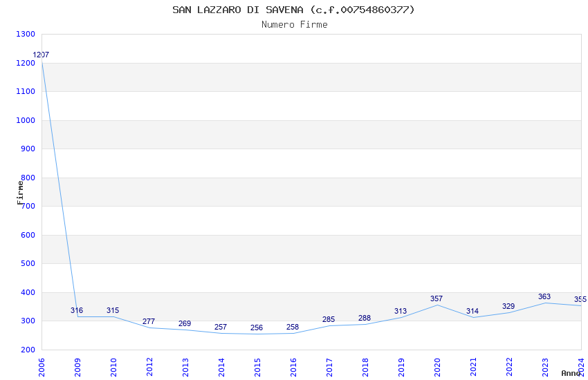Click the Anno x-axis title
The width and height of the screenshot is (588, 380).
[x=571, y=373]
